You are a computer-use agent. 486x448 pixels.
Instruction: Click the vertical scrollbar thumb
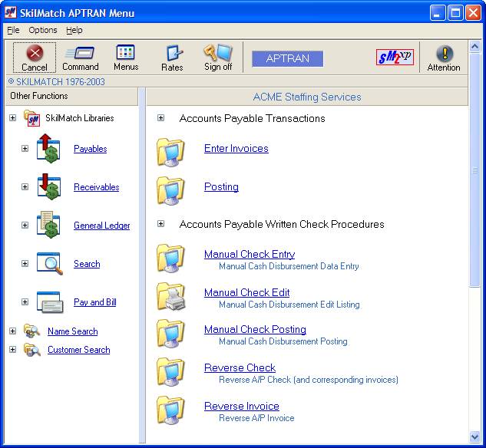[x=474, y=170]
